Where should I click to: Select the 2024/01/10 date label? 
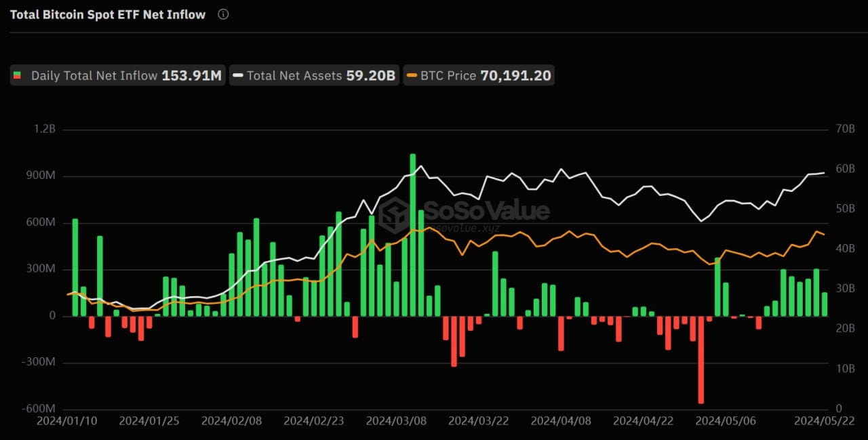pos(68,420)
